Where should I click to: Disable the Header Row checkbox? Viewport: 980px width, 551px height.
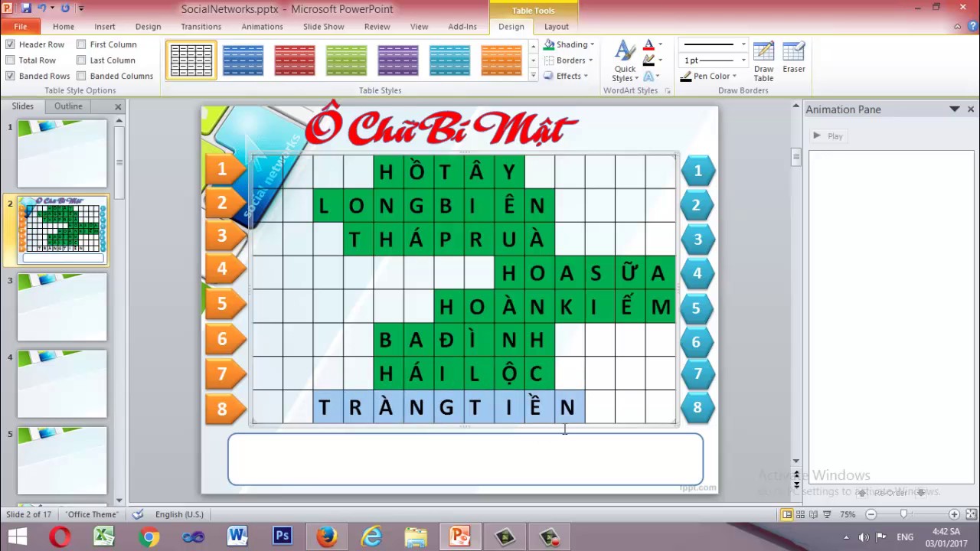(x=11, y=44)
